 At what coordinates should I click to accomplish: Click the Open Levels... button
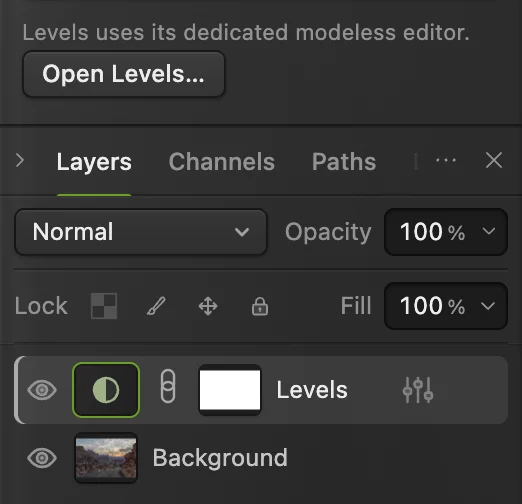point(124,74)
